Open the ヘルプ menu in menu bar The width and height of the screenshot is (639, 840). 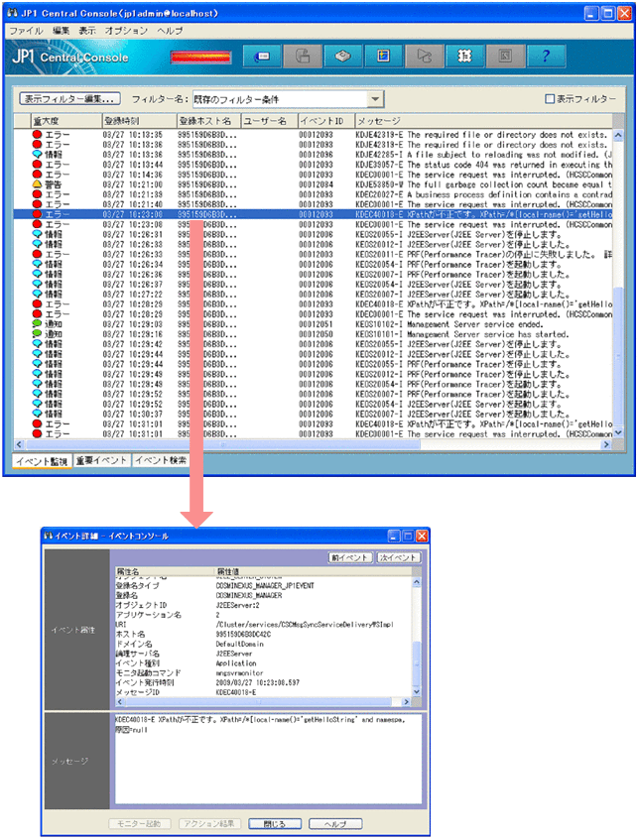(x=170, y=31)
